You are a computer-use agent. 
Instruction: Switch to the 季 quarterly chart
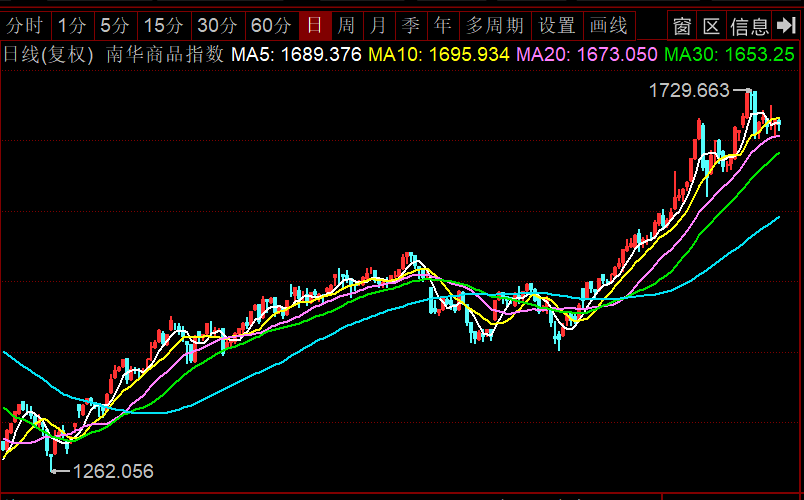click(411, 26)
